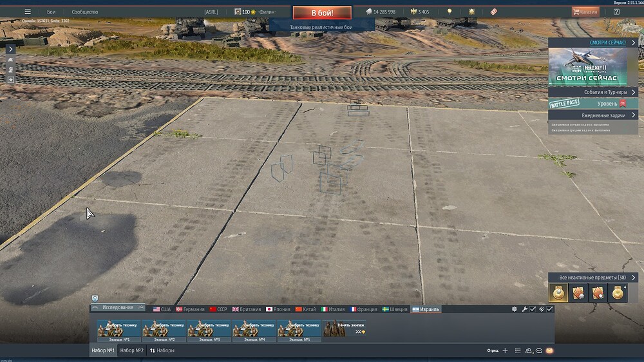Open Танковые реалистичные бои mode selector
The width and height of the screenshot is (644, 362).
click(x=321, y=27)
